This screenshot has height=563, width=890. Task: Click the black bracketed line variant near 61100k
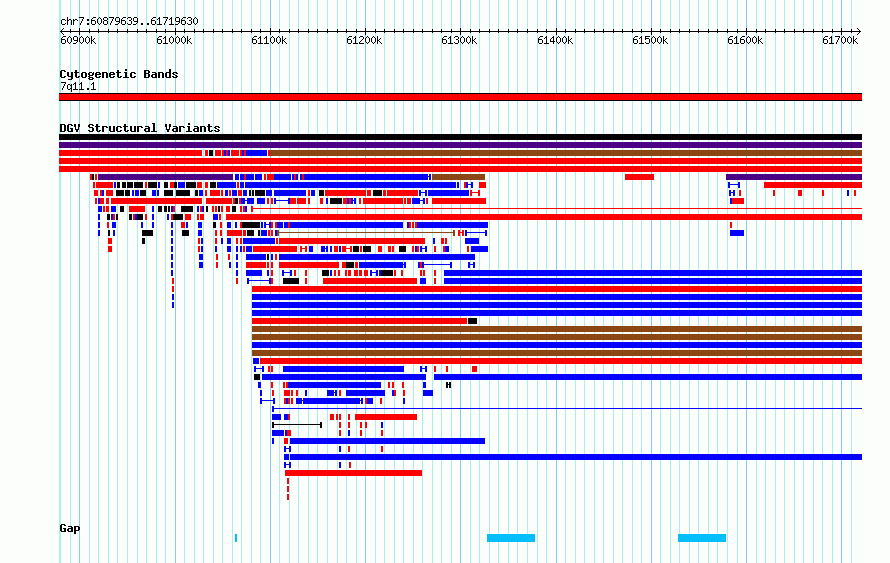point(297,425)
